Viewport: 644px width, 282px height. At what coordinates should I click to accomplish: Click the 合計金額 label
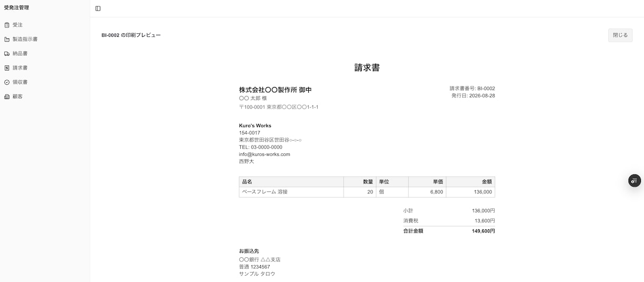[413, 231]
